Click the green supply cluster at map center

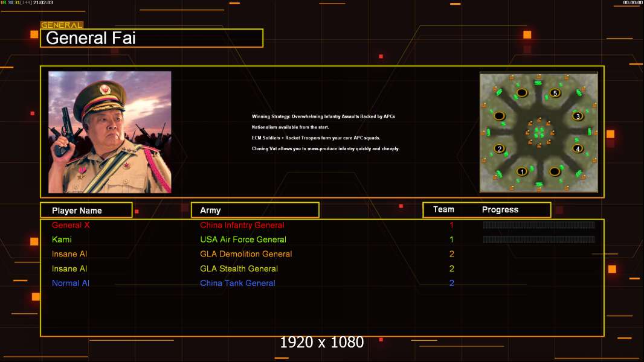coord(539,132)
